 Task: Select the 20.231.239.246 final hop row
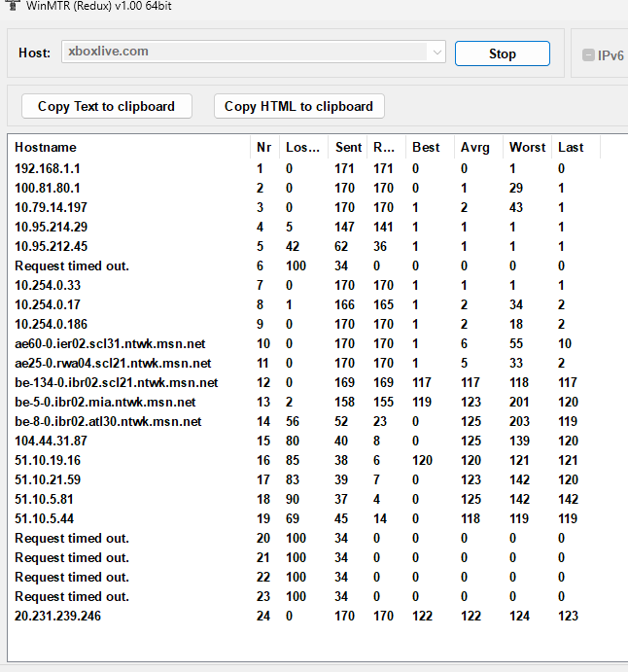pos(57,616)
